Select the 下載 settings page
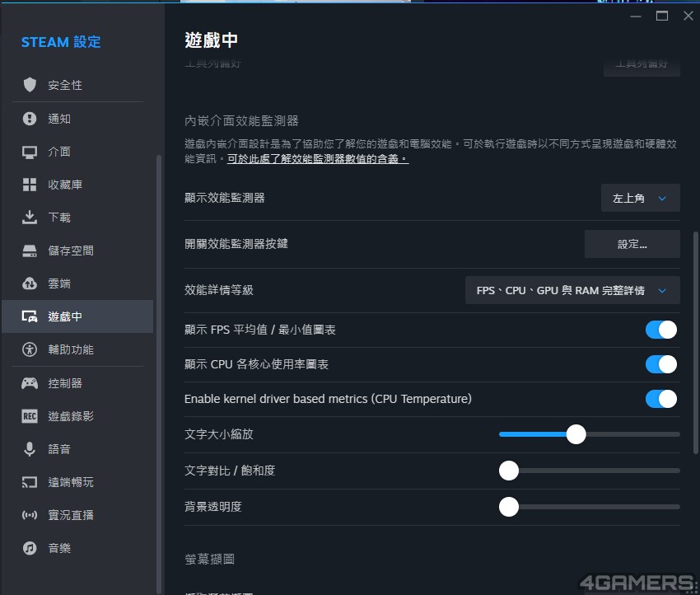 (x=77, y=217)
